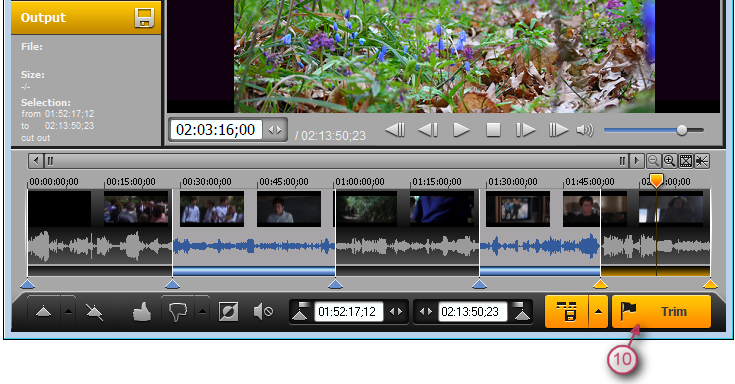Image resolution: width=735 pixels, height=384 pixels.
Task: Zoom out the timeline
Action: tap(653, 161)
